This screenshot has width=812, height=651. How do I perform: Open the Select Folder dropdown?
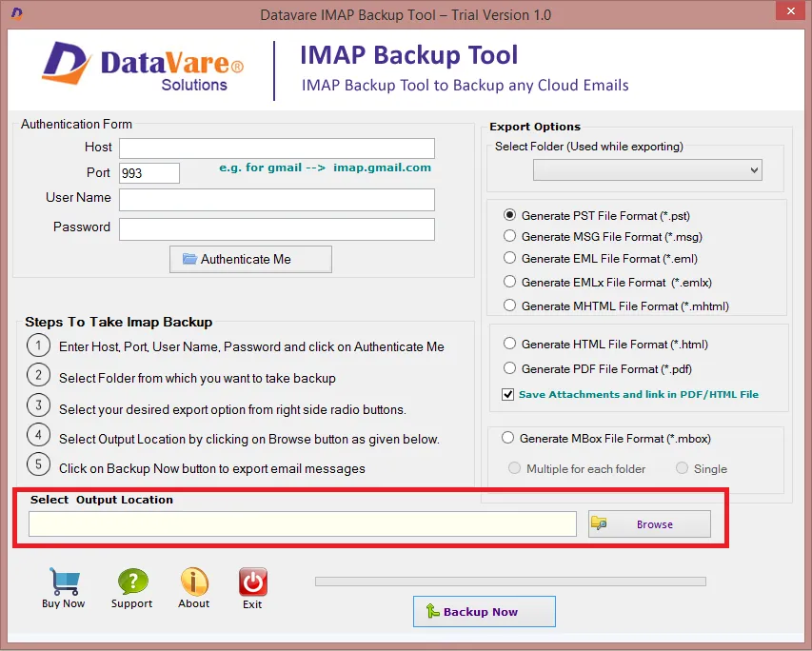(x=647, y=169)
